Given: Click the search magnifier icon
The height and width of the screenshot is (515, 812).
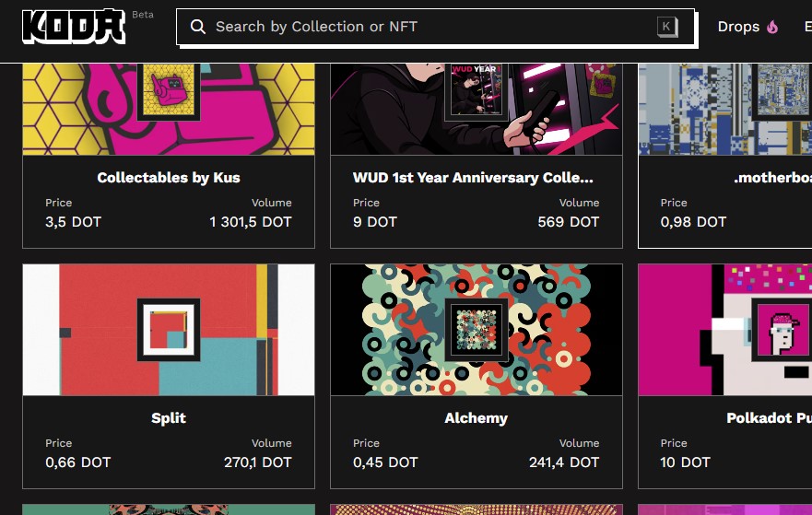Looking at the screenshot, I should (x=198, y=27).
